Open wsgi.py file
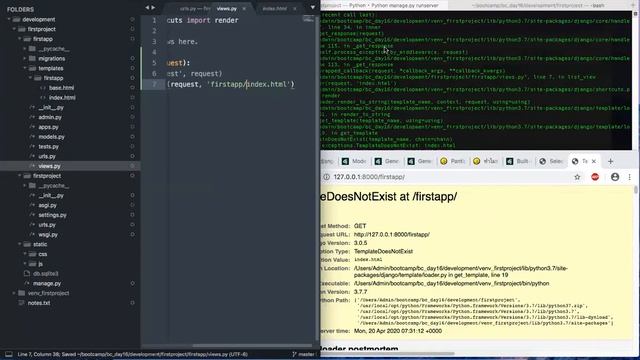This screenshot has width=640, height=360. [x=48, y=235]
